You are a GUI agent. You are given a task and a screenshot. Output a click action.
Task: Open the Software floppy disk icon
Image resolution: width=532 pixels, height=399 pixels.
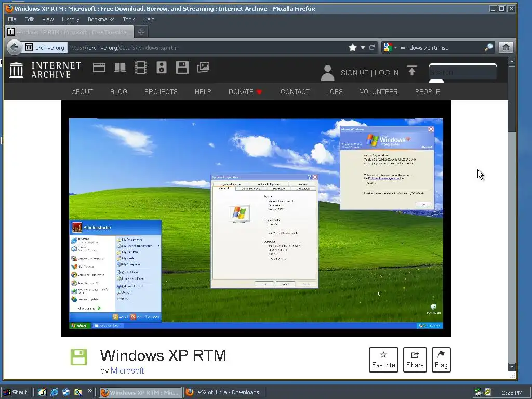182,68
